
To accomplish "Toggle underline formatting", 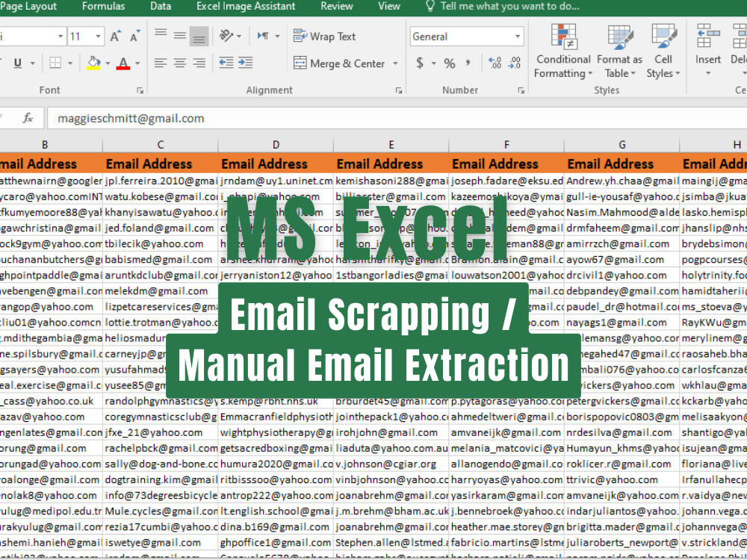I will [x=17, y=62].
